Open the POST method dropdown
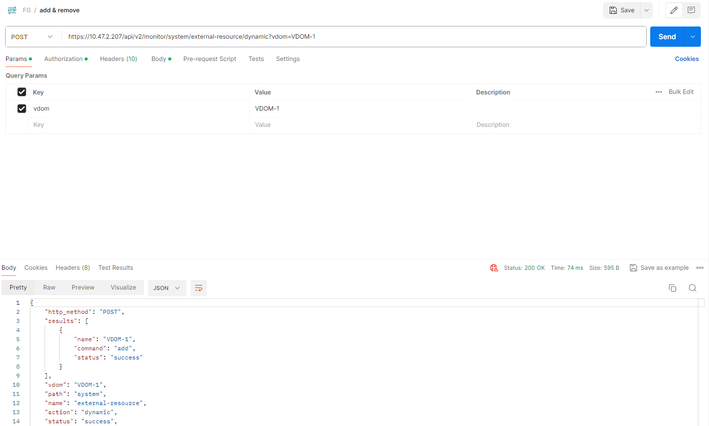This screenshot has width=709, height=426. click(32, 37)
